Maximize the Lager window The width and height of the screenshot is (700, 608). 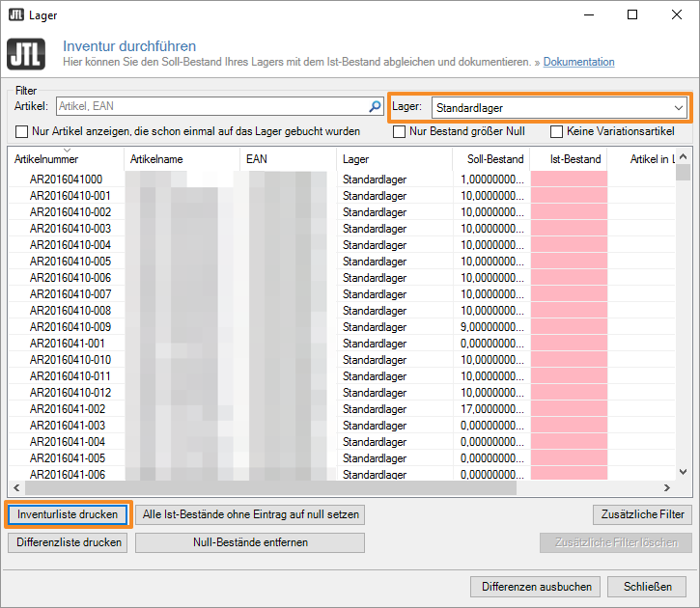pos(632,14)
